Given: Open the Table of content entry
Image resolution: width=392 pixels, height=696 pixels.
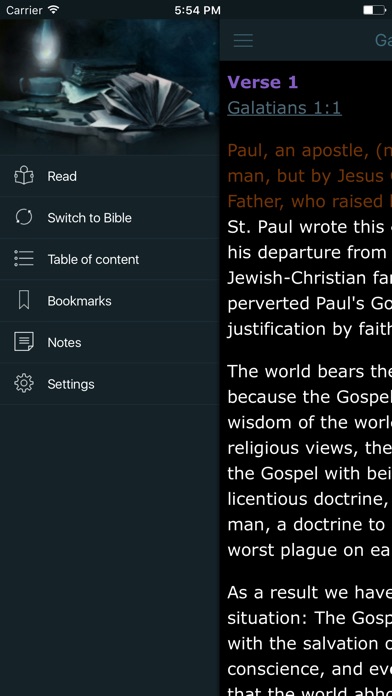Looking at the screenshot, I should coord(110,259).
